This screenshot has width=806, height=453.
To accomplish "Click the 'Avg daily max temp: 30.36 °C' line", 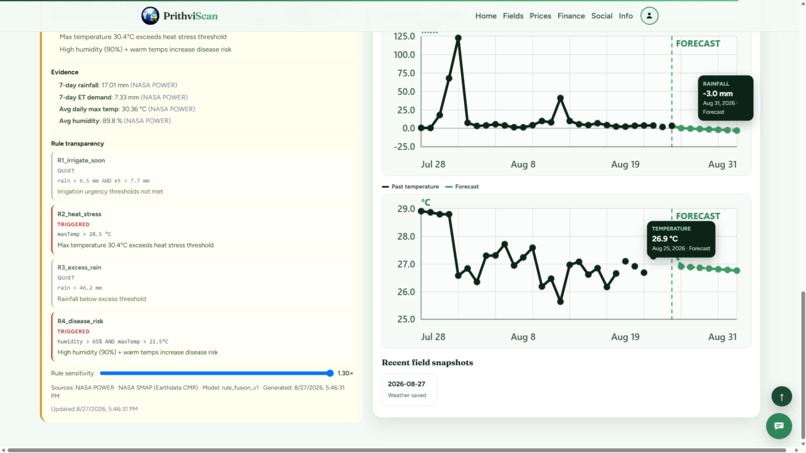I will [126, 109].
